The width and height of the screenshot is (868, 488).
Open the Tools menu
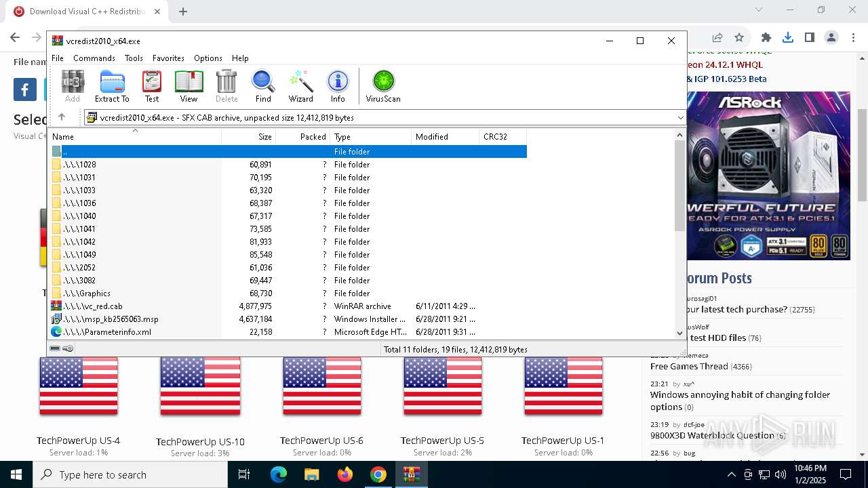(x=134, y=58)
